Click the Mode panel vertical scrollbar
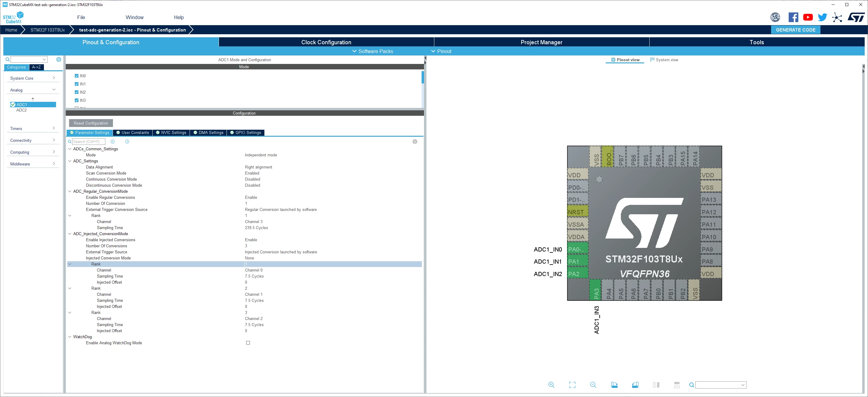The image size is (868, 397). [422, 77]
